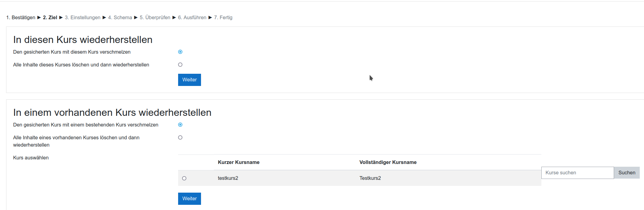Select 'mit diesem Kurs verschmelzen' radio button
The height and width of the screenshot is (210, 644).
[x=180, y=52]
